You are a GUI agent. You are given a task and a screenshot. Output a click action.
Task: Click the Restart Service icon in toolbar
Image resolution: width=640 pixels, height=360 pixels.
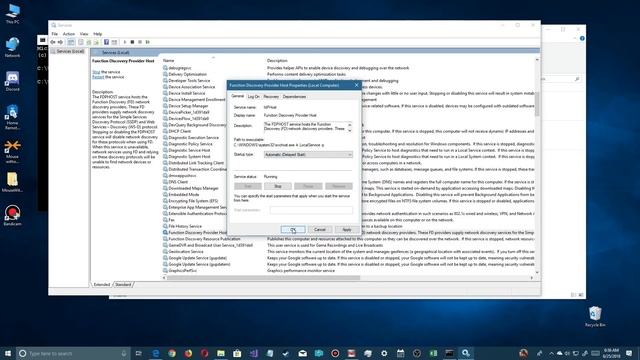pyautogui.click(x=148, y=42)
